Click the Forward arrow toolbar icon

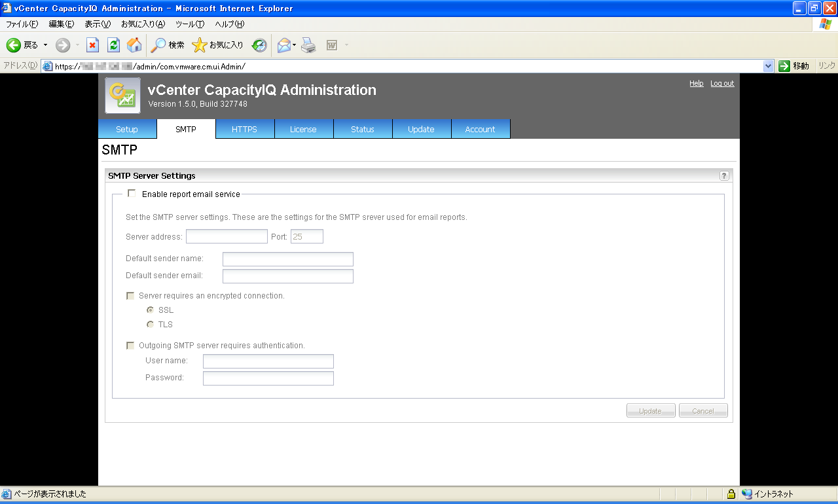[63, 45]
